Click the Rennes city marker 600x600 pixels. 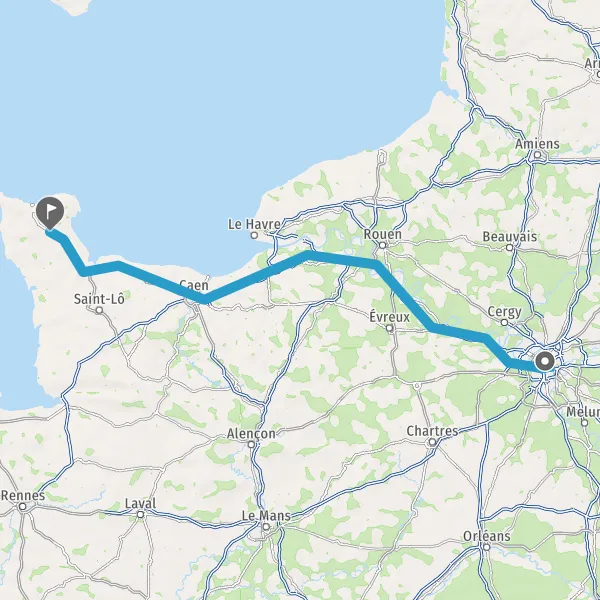click(x=23, y=507)
